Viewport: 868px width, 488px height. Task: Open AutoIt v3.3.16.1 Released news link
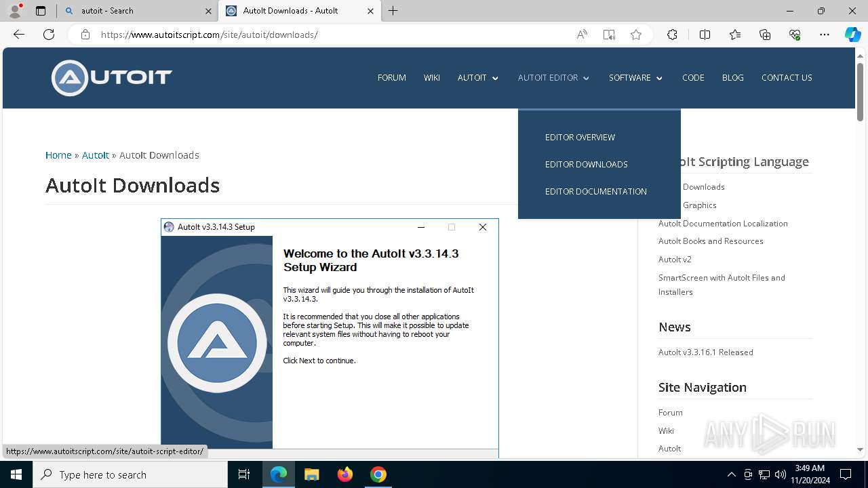[705, 352]
